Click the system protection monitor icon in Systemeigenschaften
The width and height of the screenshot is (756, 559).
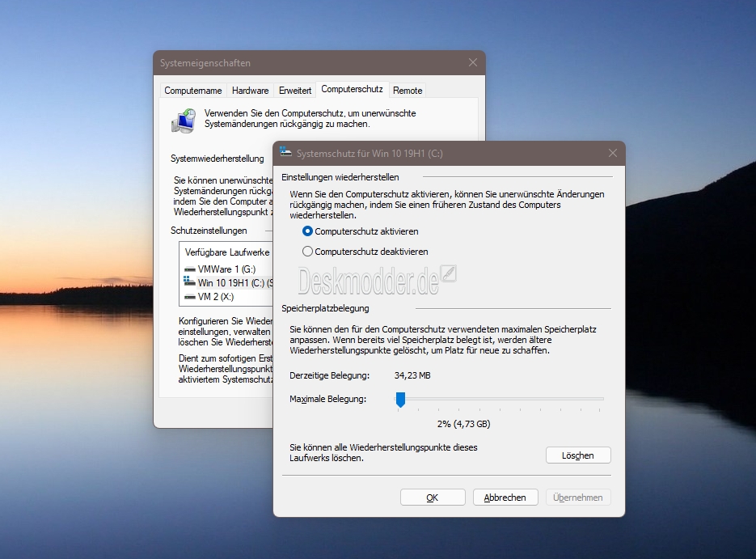184,121
